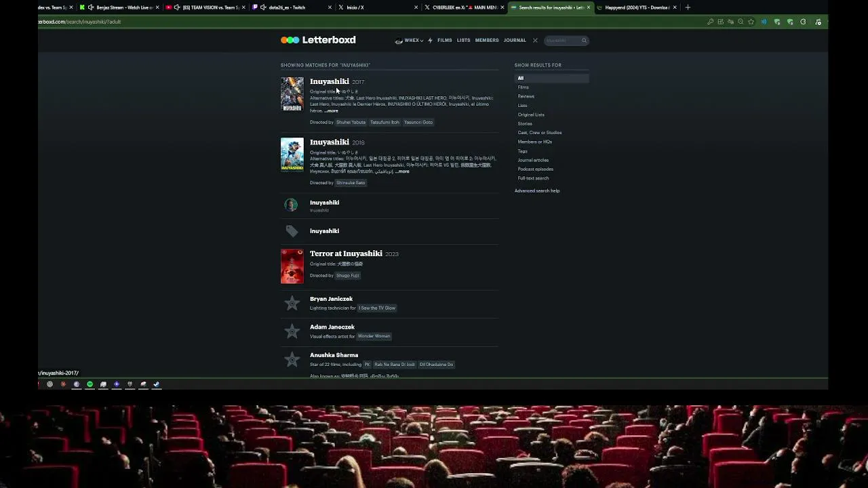This screenshot has height=488, width=868.
Task: Switch to the TEAM VISION YouTube tab
Action: pyautogui.click(x=207, y=7)
